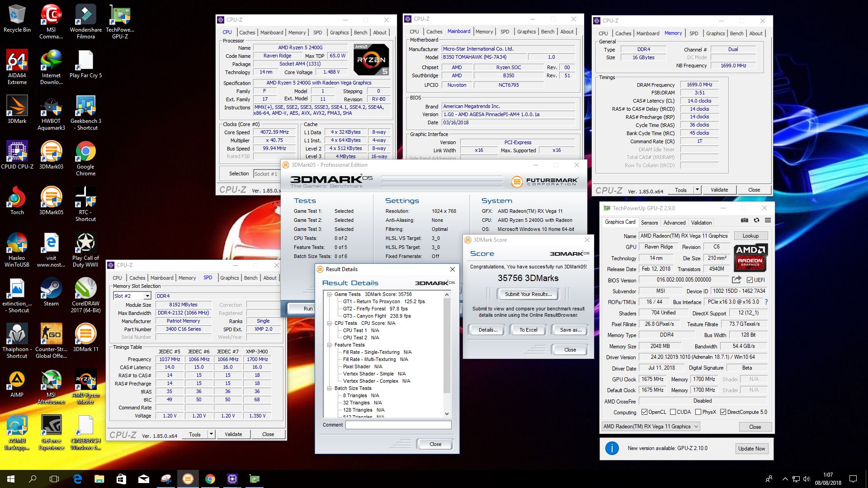
Task: Launch CPUID CPU-Z desktop icon
Action: (17, 155)
